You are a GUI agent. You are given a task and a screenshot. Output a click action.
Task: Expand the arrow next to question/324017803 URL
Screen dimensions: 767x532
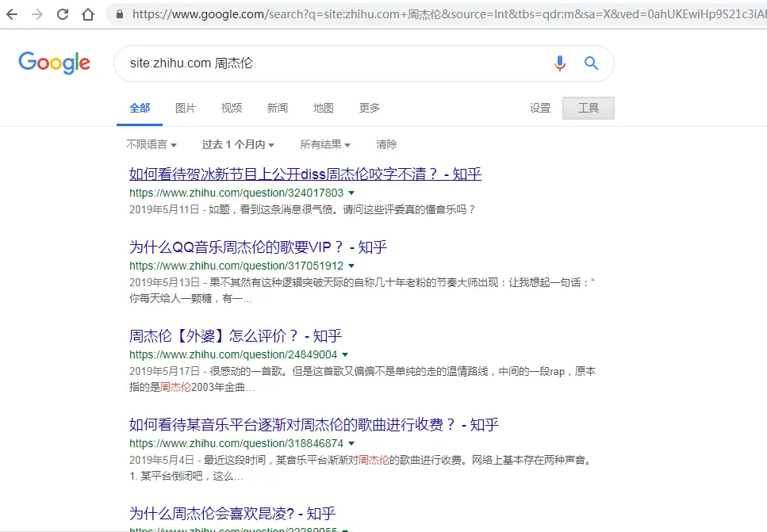point(351,193)
